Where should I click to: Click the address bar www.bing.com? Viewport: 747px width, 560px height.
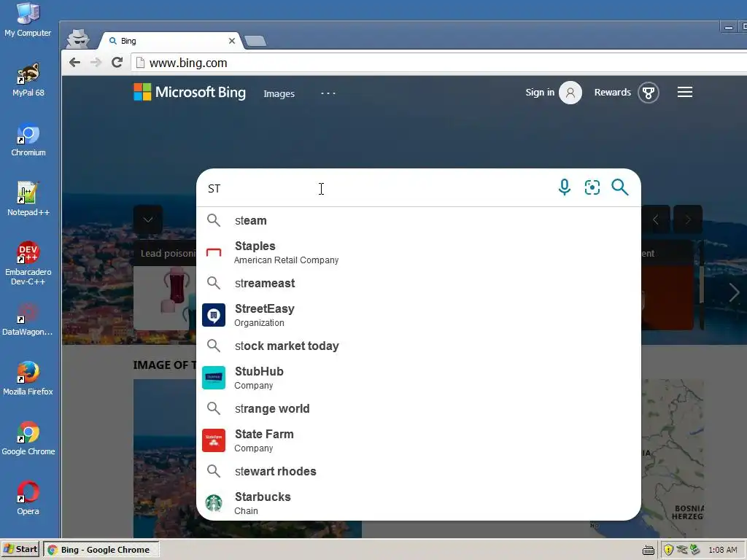click(x=438, y=63)
